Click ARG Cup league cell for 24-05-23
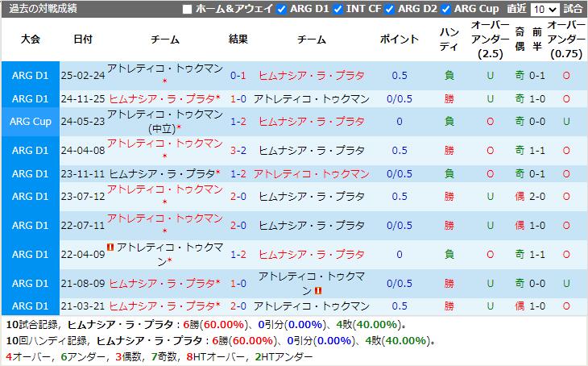This screenshot has width=588, height=366. tap(31, 122)
